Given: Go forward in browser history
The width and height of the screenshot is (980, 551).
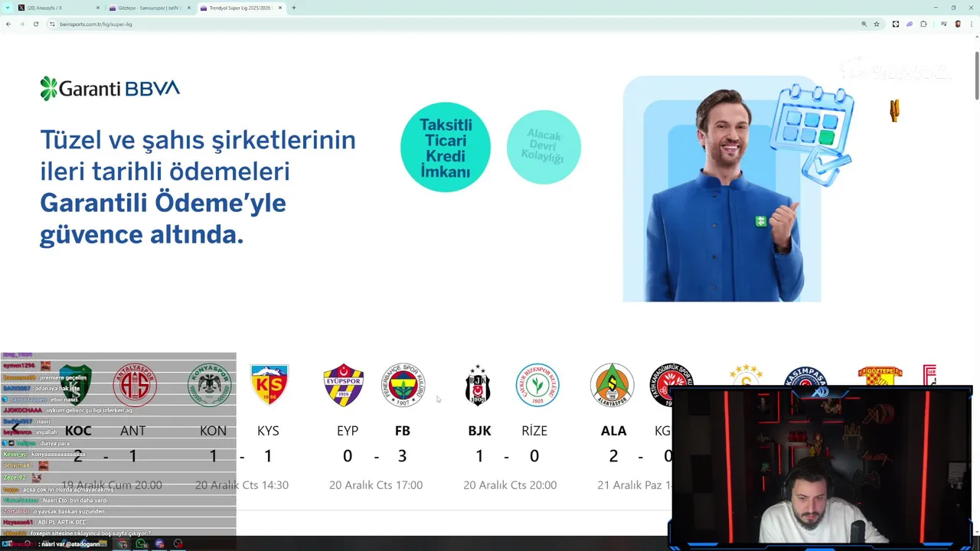Looking at the screenshot, I should tap(21, 24).
